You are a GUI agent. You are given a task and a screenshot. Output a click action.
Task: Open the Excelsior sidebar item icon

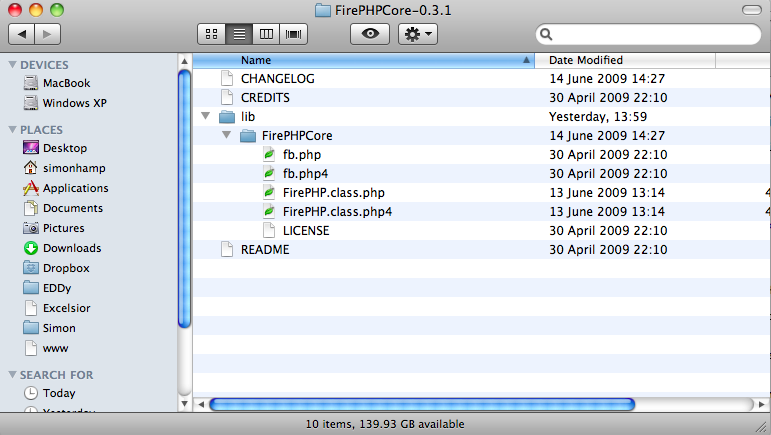point(30,308)
